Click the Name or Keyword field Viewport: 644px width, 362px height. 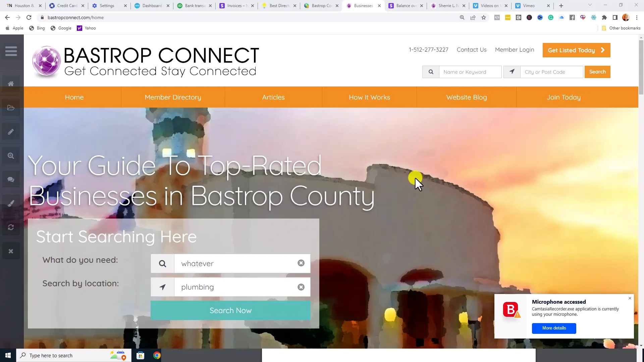point(470,72)
